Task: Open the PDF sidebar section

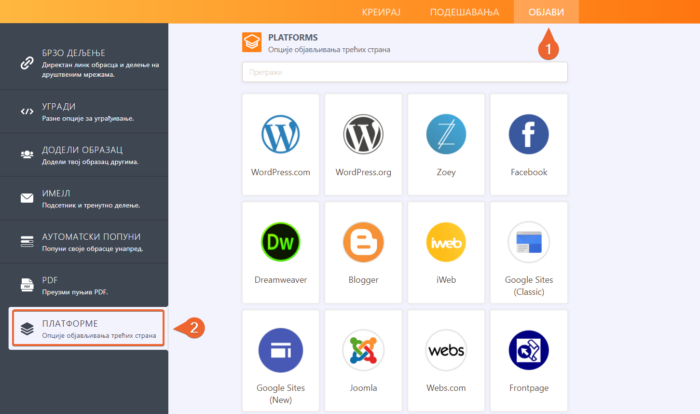Action: tap(84, 284)
